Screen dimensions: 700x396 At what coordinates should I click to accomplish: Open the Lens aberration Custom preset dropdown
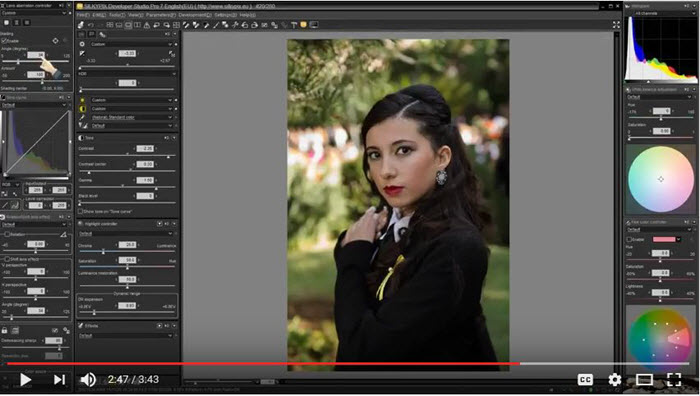pos(34,13)
